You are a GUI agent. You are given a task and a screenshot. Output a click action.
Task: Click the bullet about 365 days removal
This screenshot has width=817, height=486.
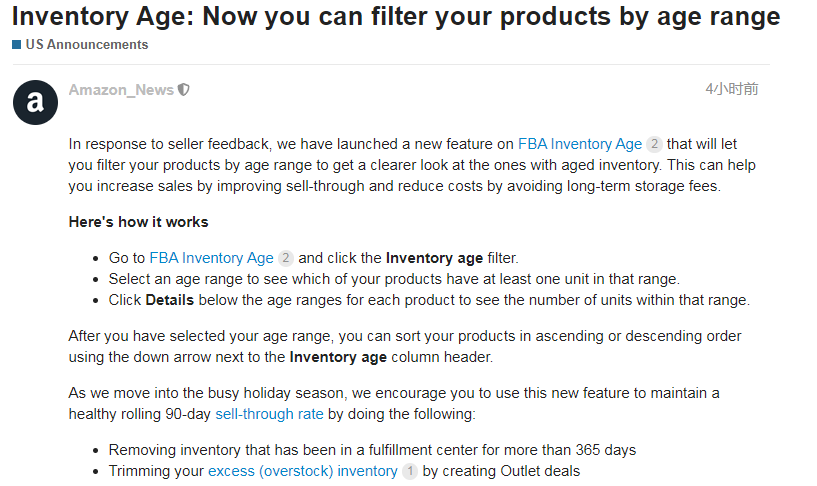tap(372, 450)
